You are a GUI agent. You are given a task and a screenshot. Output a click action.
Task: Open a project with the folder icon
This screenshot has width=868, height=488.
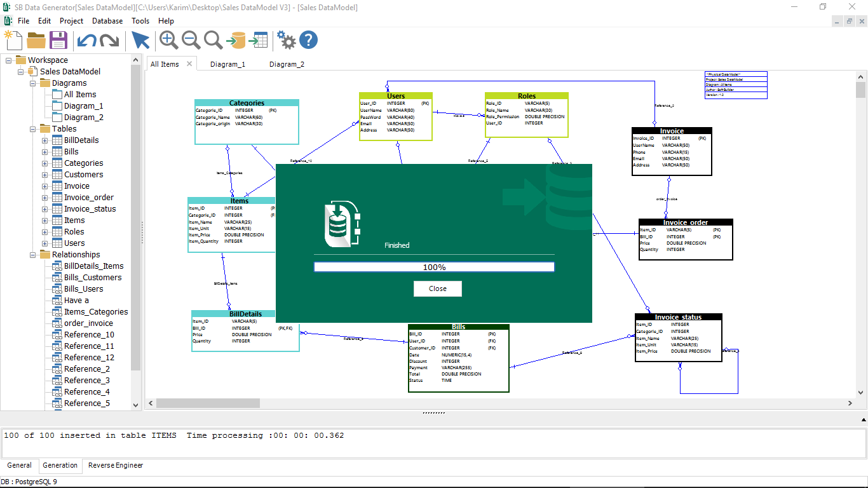(x=36, y=40)
